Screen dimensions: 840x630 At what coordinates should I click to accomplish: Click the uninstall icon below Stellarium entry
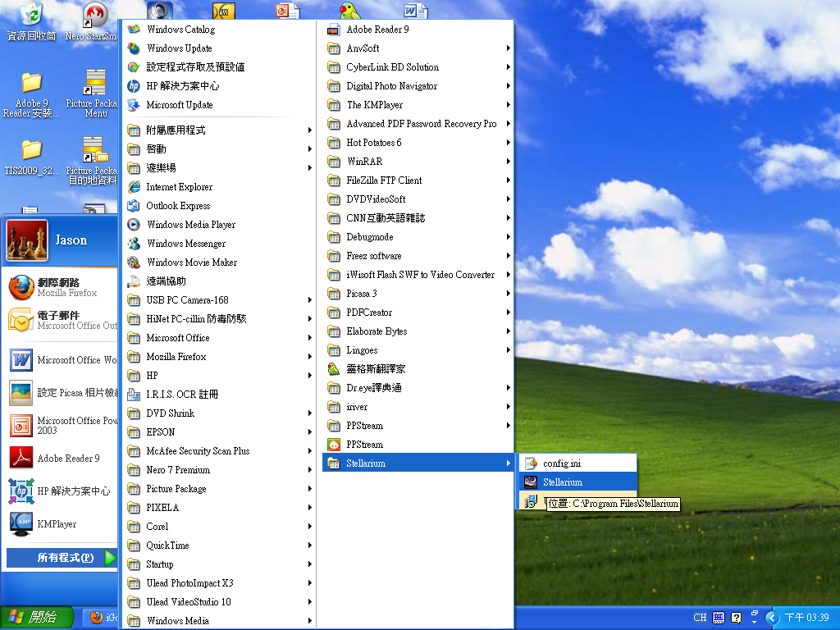point(531,502)
